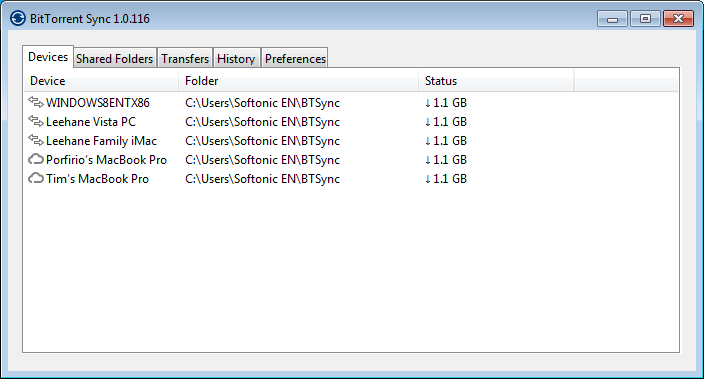Click the sync arrows icon beside WINDOWS8ENTX86
Screen dimensions: 704x379
pos(36,102)
